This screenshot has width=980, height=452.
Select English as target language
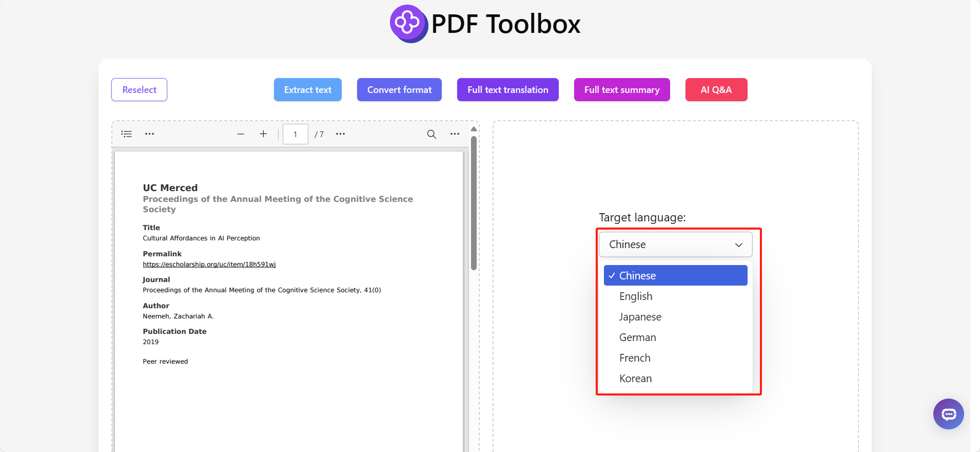pos(675,296)
